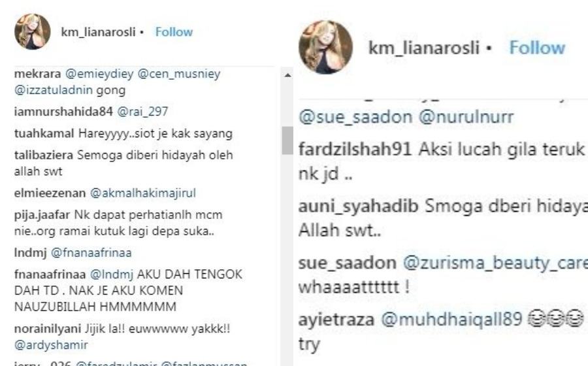Click the left profile avatar thumbnail
Screen dimensions: 588x366
click(x=33, y=32)
